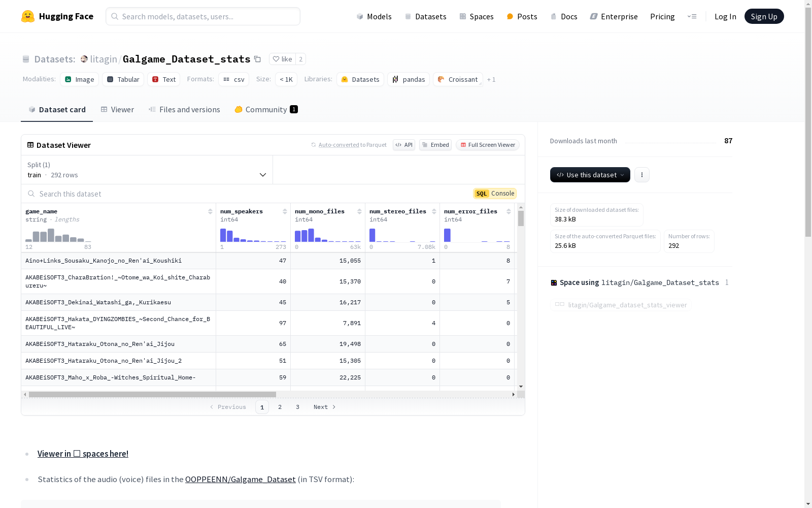Switch to the Files and versions tab
The height and width of the screenshot is (508, 812).
[x=184, y=110]
